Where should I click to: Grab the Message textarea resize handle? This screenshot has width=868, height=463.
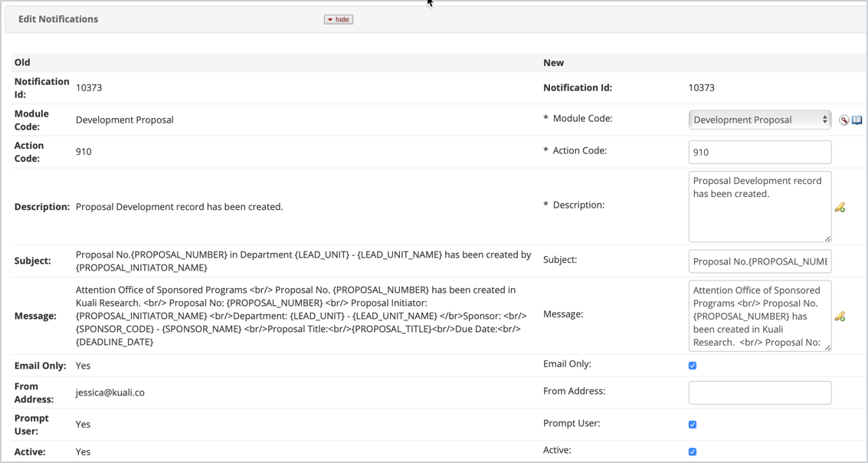pyautogui.click(x=827, y=347)
